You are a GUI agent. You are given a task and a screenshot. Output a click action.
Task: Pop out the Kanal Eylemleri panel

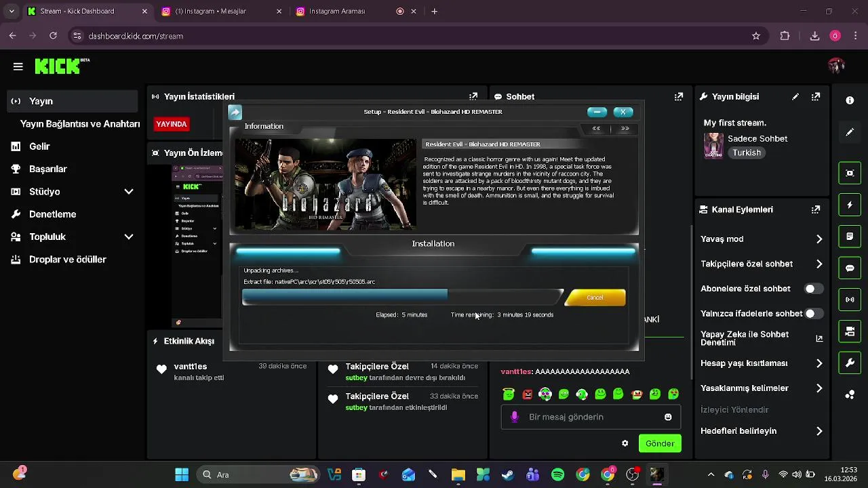(x=816, y=209)
